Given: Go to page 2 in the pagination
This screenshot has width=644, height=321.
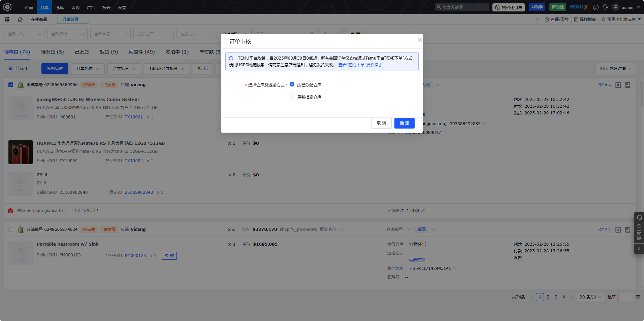Looking at the screenshot, I should (548, 297).
